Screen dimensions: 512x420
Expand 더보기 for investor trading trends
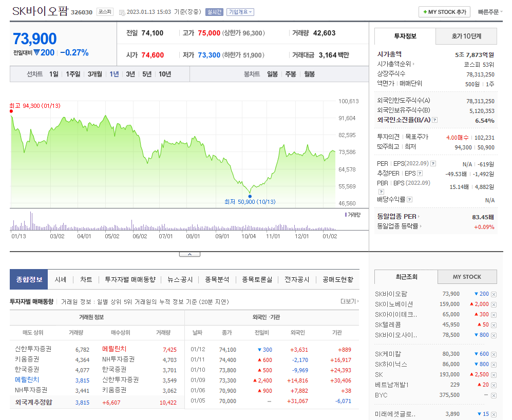(349, 301)
